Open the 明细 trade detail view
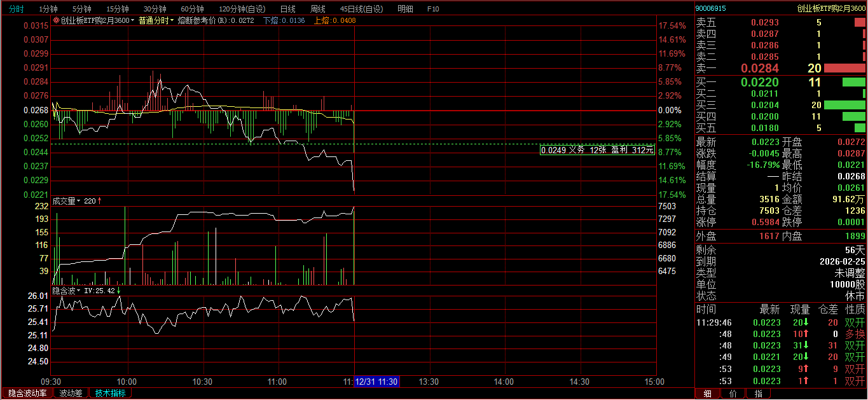The width and height of the screenshot is (868, 400). click(405, 9)
